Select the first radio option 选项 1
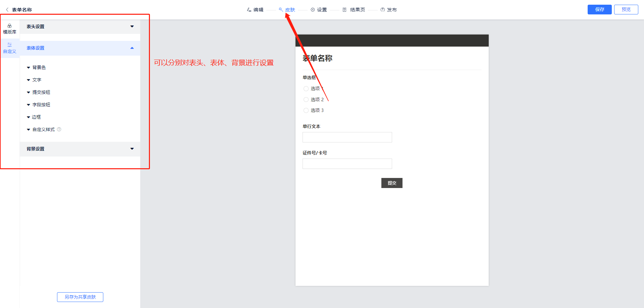This screenshot has width=644, height=308. [x=306, y=88]
